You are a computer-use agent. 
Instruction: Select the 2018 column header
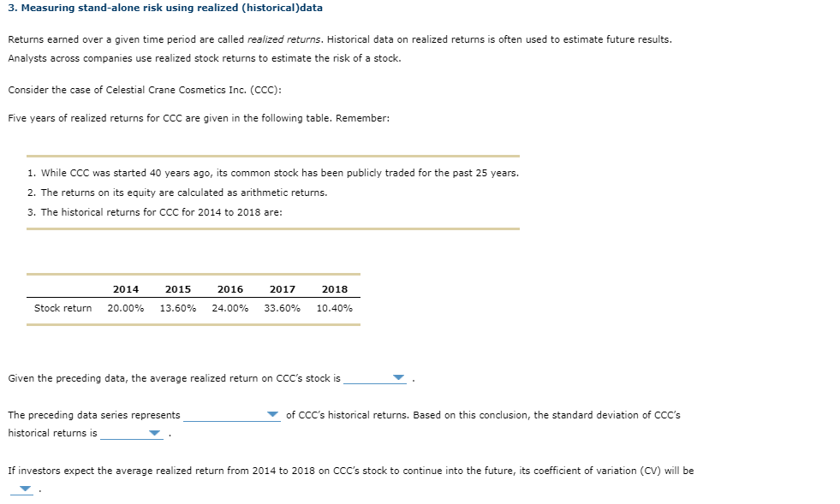tap(335, 289)
